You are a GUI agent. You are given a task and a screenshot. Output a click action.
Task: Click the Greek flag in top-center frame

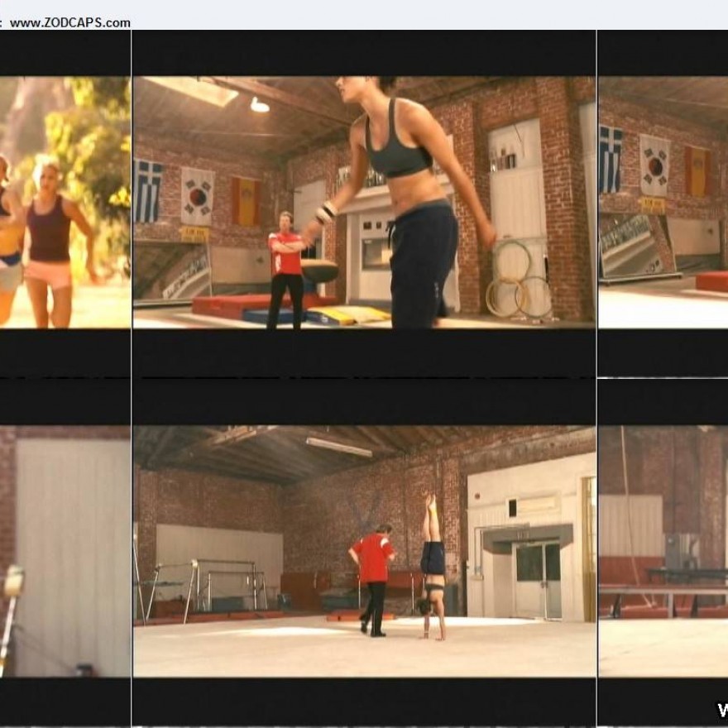tap(149, 189)
